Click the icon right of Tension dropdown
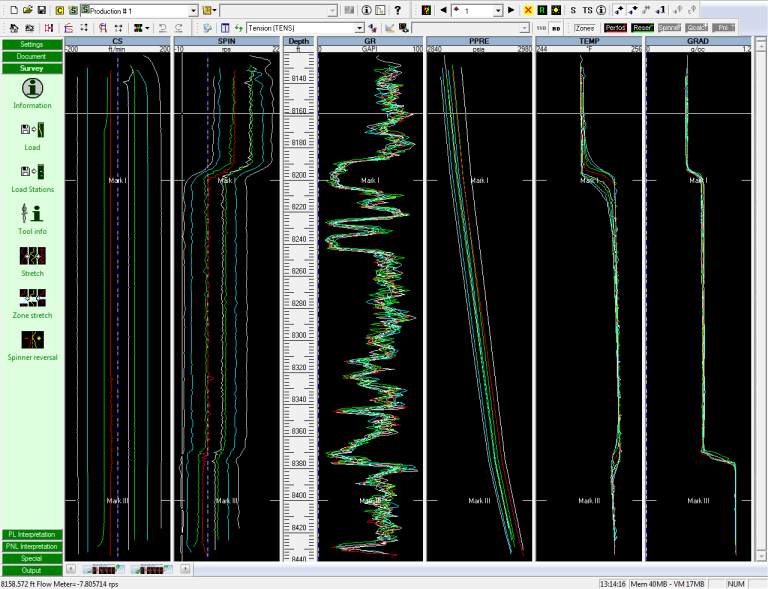 coord(373,28)
